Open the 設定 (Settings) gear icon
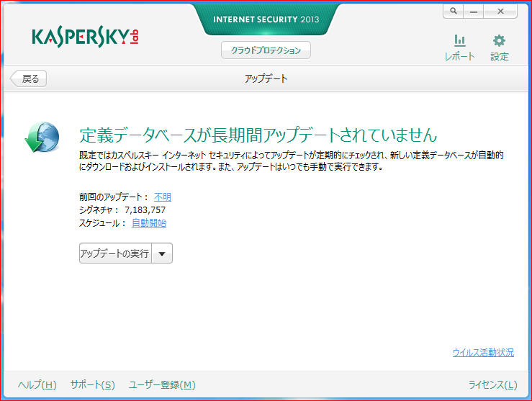Screen dimensions: 532x401 coord(499,42)
